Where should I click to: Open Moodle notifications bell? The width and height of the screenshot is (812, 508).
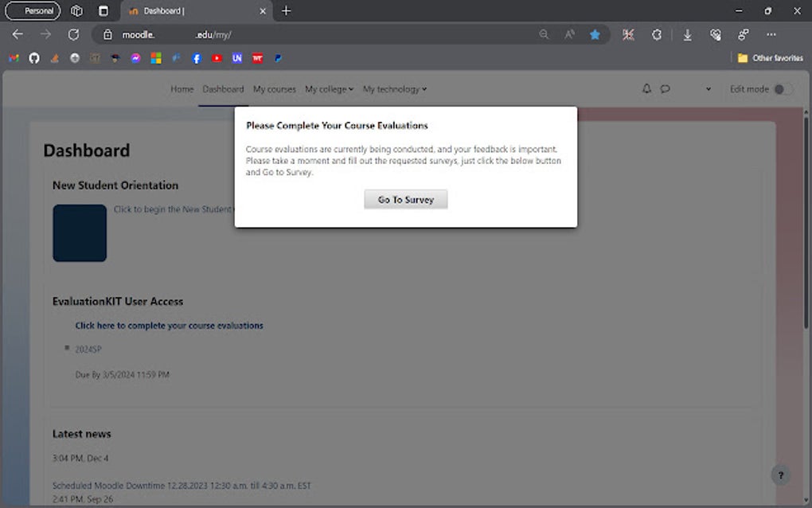click(x=646, y=88)
